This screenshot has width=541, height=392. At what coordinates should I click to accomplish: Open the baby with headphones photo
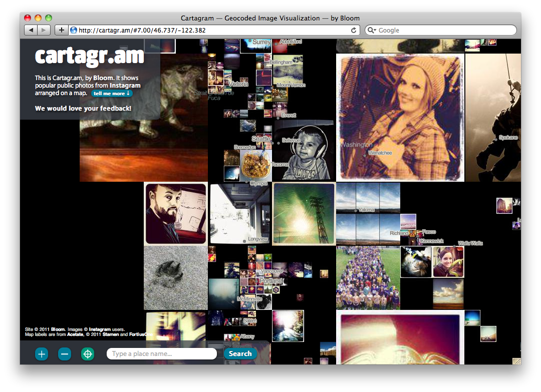pyautogui.click(x=305, y=150)
